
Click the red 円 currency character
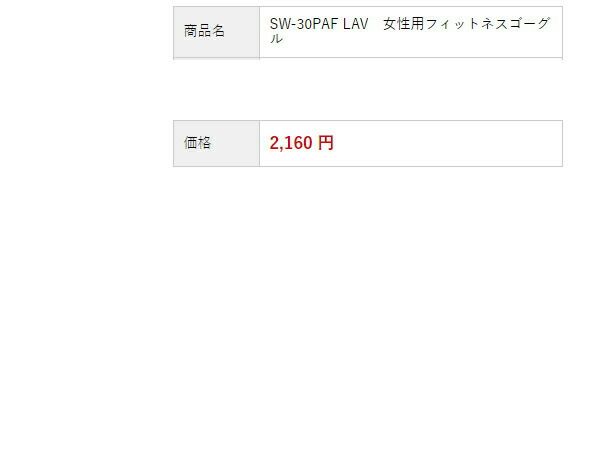point(326,143)
